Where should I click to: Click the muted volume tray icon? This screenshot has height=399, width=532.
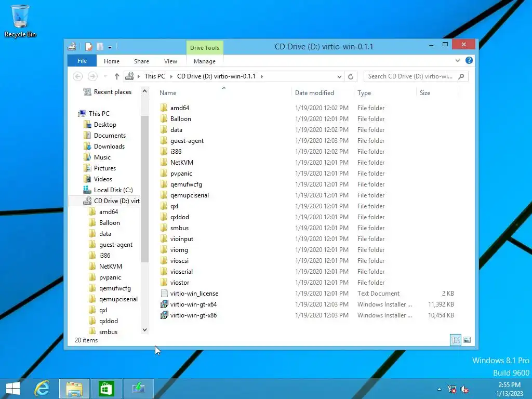coord(464,389)
